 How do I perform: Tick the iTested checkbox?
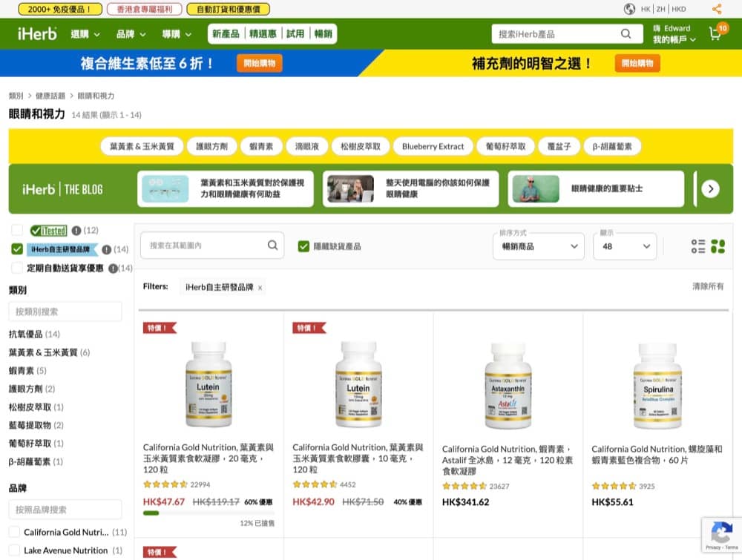click(17, 231)
